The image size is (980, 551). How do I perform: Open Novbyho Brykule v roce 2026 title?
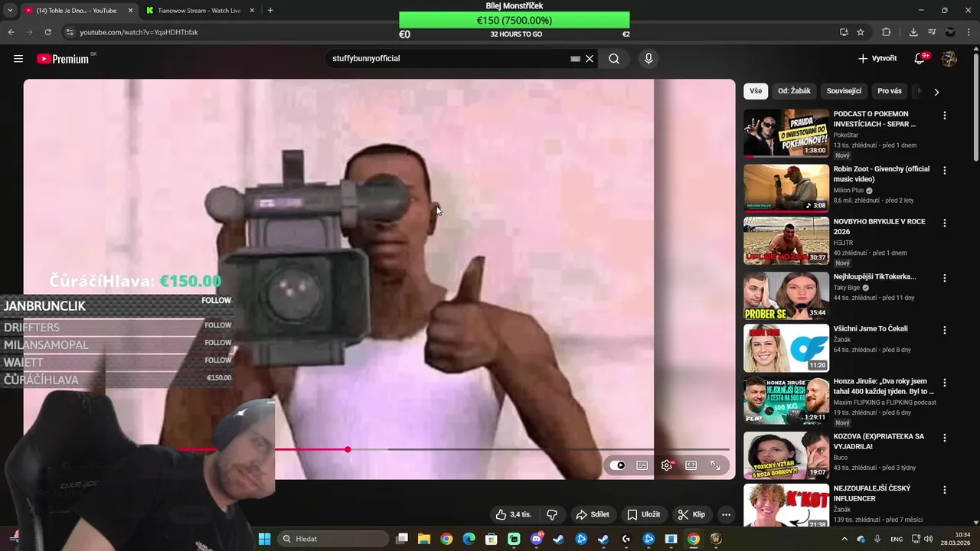(x=879, y=227)
